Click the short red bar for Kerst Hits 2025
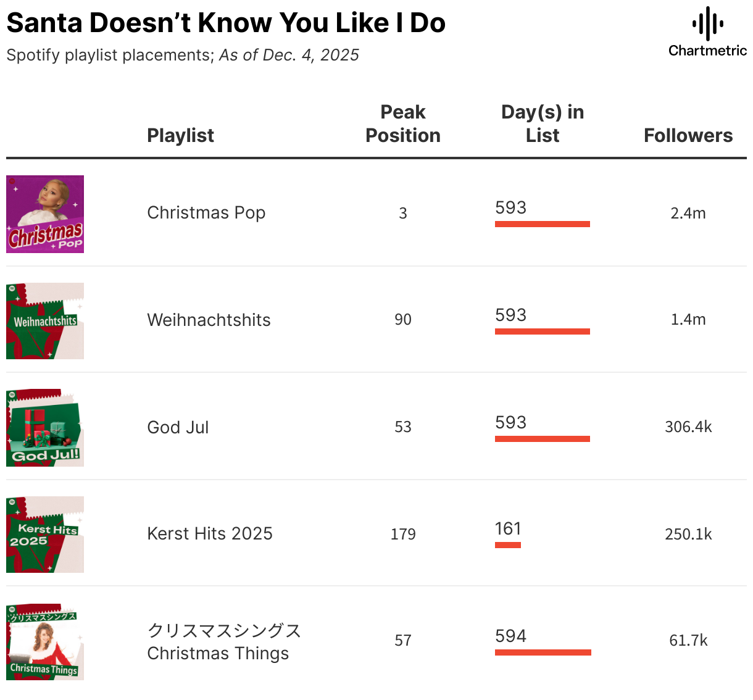The height and width of the screenshot is (700, 753). pyautogui.click(x=508, y=545)
